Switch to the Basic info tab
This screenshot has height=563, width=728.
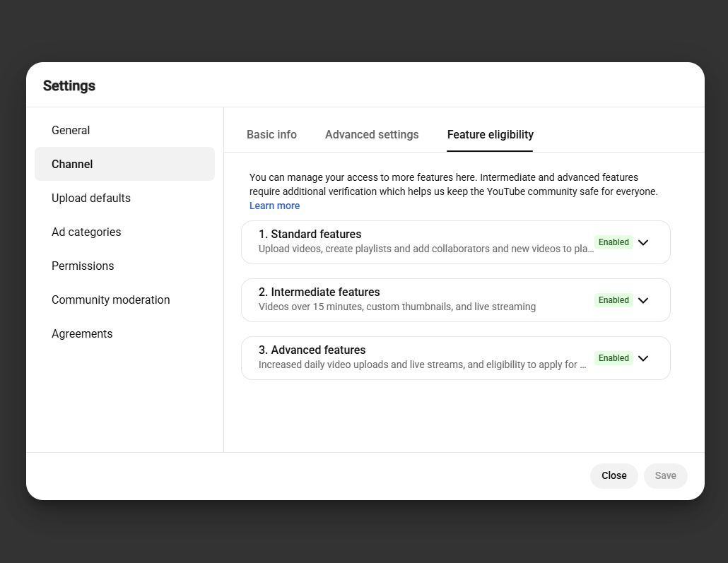[x=271, y=135]
